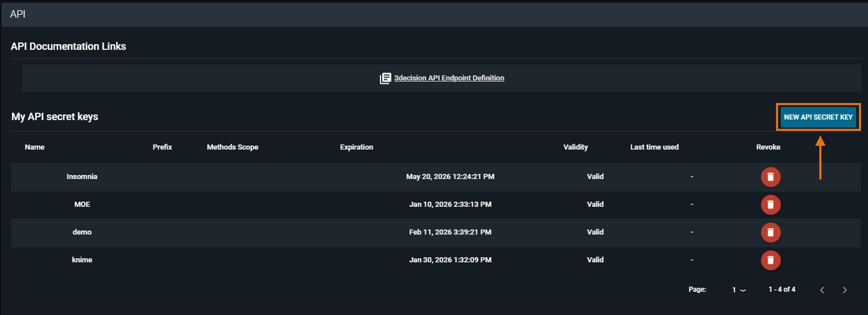
Task: Click the 1 - 4 of 4 pagination text
Action: (x=782, y=289)
